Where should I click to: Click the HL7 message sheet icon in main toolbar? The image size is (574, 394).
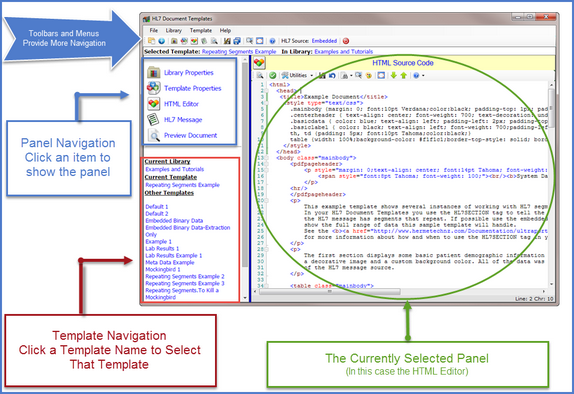click(x=204, y=41)
